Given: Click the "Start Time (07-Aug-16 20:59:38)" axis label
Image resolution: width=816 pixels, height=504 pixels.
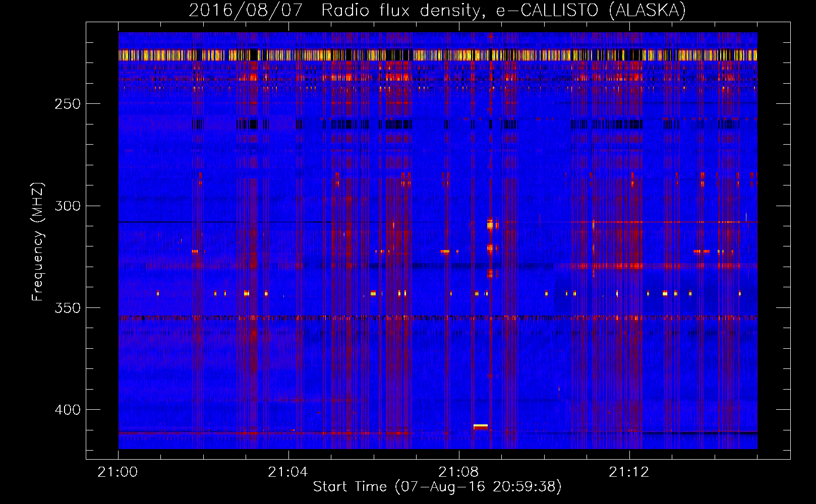Looking at the screenshot, I should tap(437, 487).
